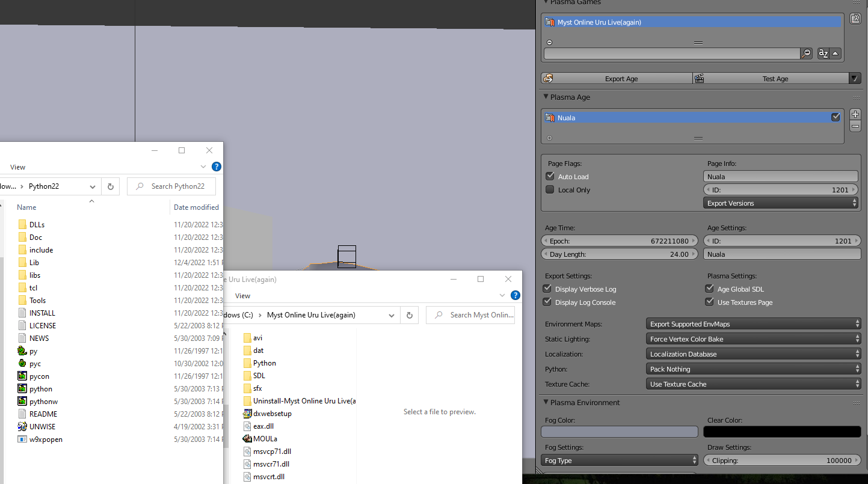Image resolution: width=868 pixels, height=484 pixels.
Task: Sort Python22 files by Name column
Action: click(26, 207)
